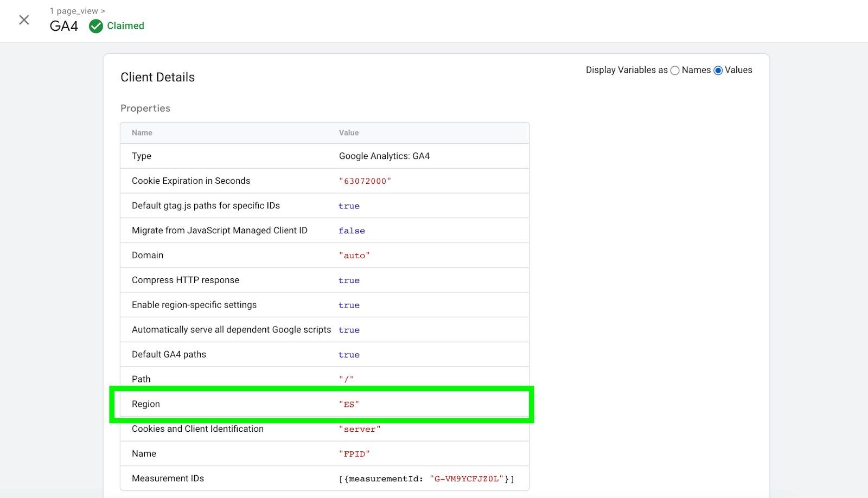Viewport: 868px width, 498px height.
Task: Click the "/" path value
Action: click(346, 379)
